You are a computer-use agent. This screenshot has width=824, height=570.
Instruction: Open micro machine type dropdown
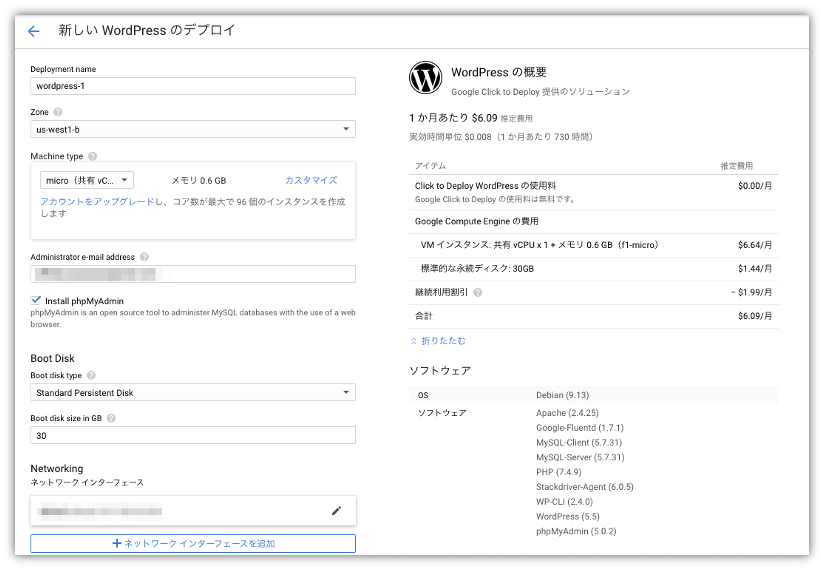pos(87,180)
